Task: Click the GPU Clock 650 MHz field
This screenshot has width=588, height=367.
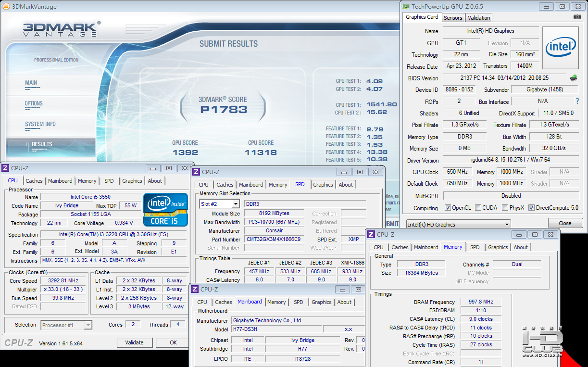Action: [456, 172]
